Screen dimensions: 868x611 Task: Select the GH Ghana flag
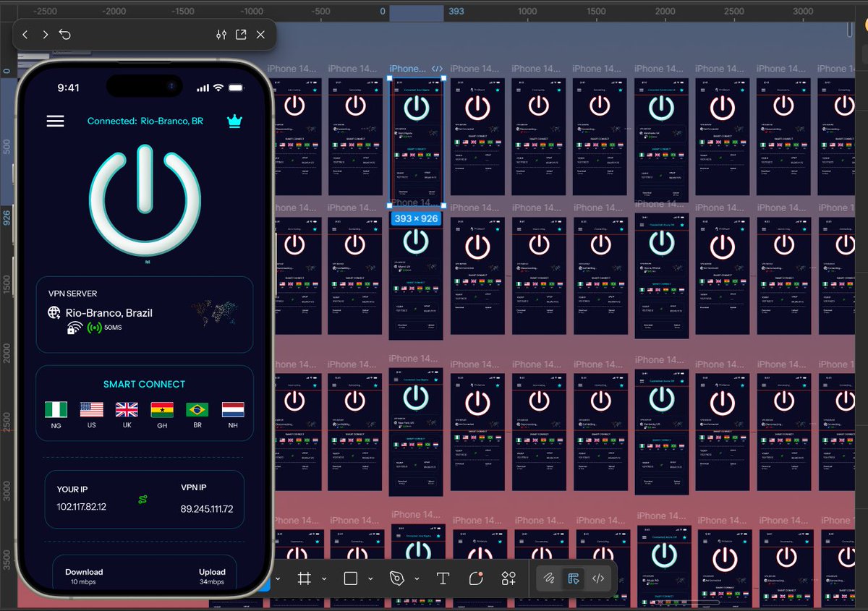click(x=162, y=410)
